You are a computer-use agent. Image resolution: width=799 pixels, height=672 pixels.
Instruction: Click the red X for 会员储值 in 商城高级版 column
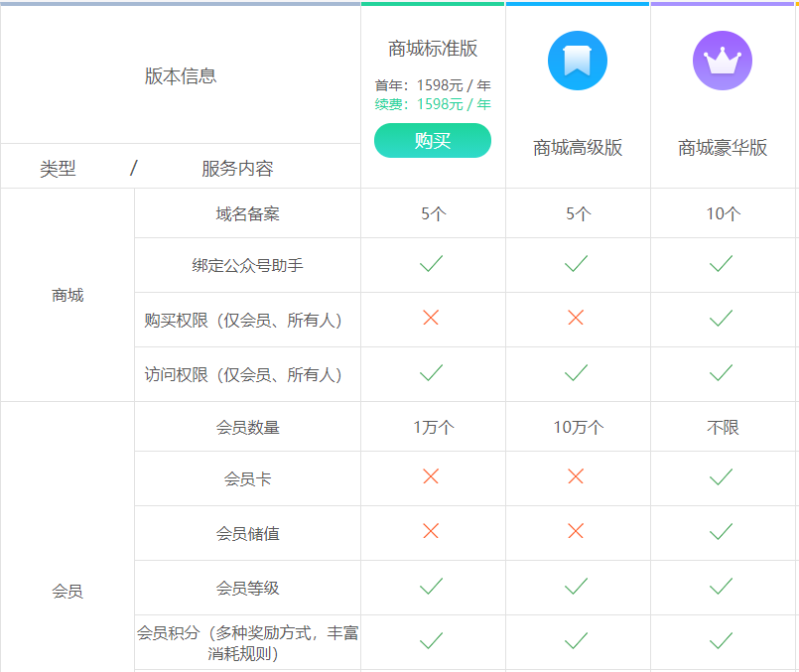click(576, 531)
